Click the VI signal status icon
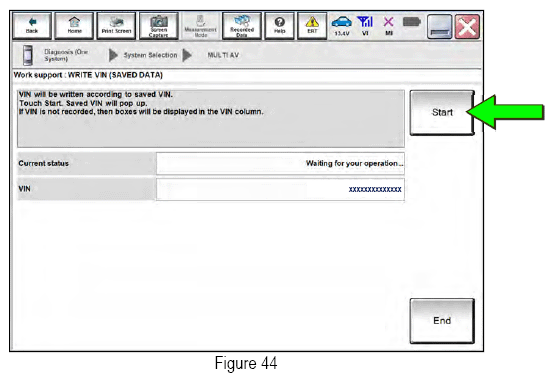The width and height of the screenshot is (554, 382). (x=365, y=26)
